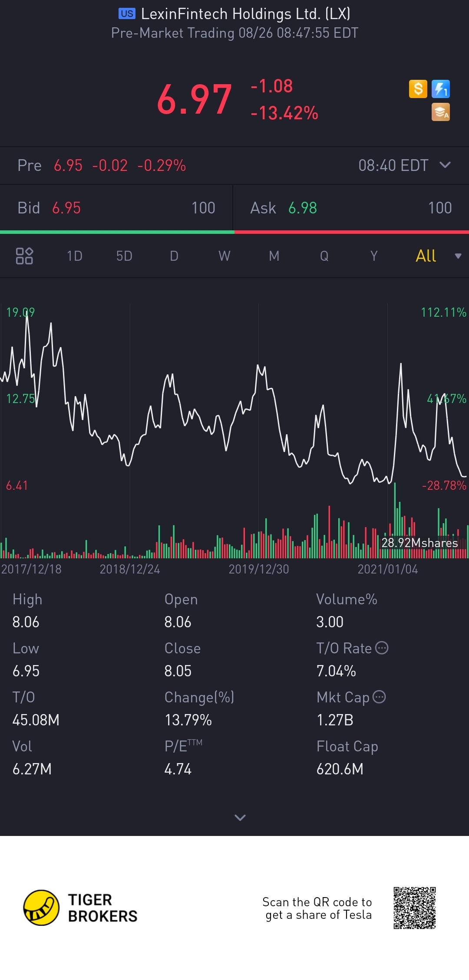Tap the 2019/12/30 date marker

pyautogui.click(x=259, y=569)
